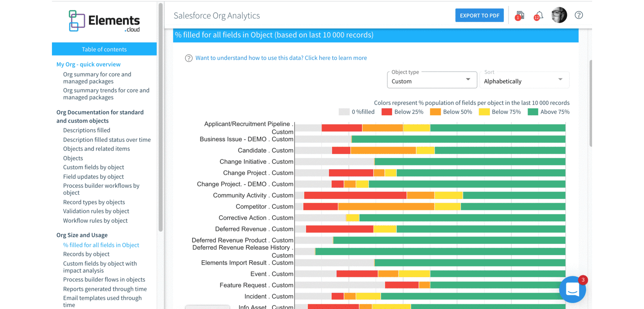Open My Org - quick overview section
The image size is (644, 309).
click(89, 64)
